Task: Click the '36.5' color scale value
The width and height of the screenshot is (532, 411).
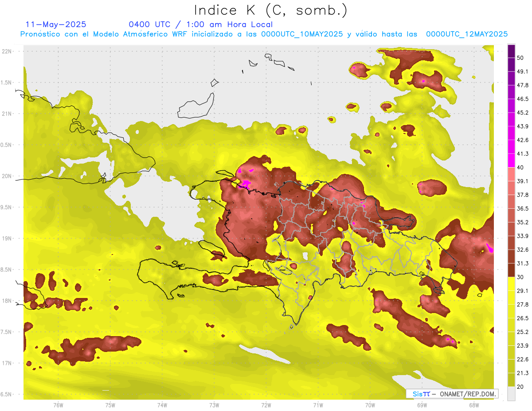Action: pos(523,208)
